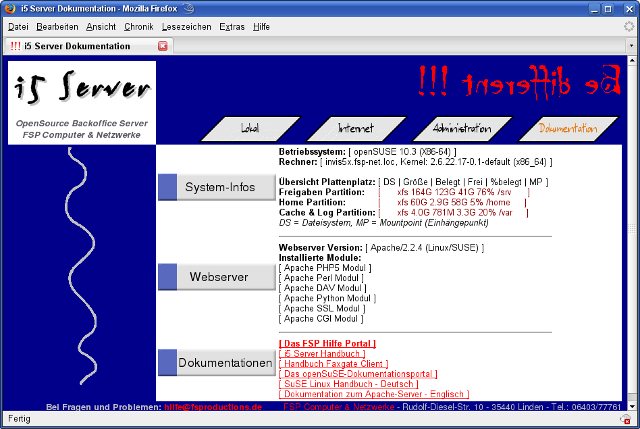
Task: Click the page scrollbar up arrow
Action: pos(632,60)
